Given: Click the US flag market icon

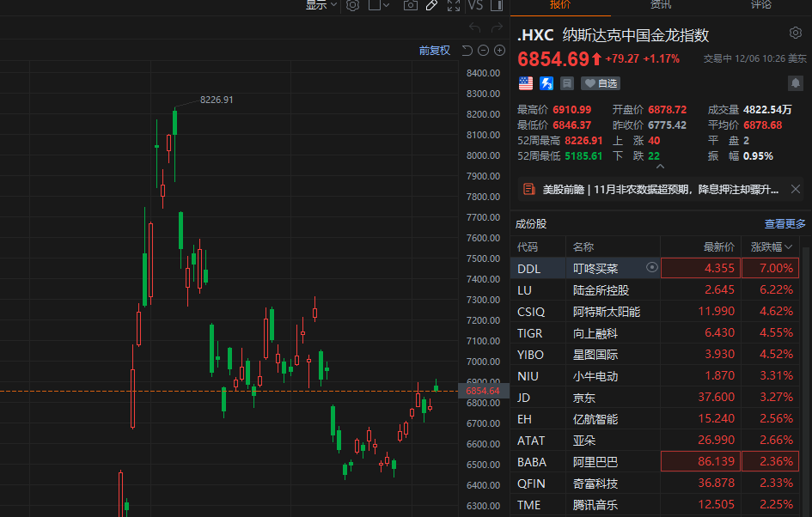Looking at the screenshot, I should click(x=526, y=83).
